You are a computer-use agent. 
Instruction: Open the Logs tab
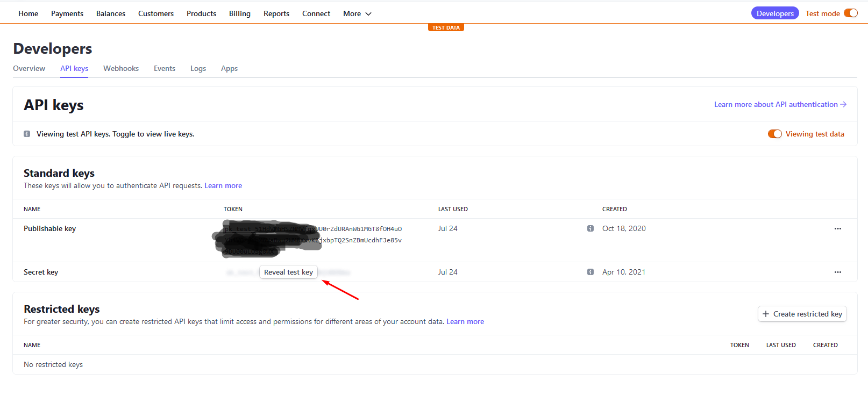pyautogui.click(x=198, y=68)
